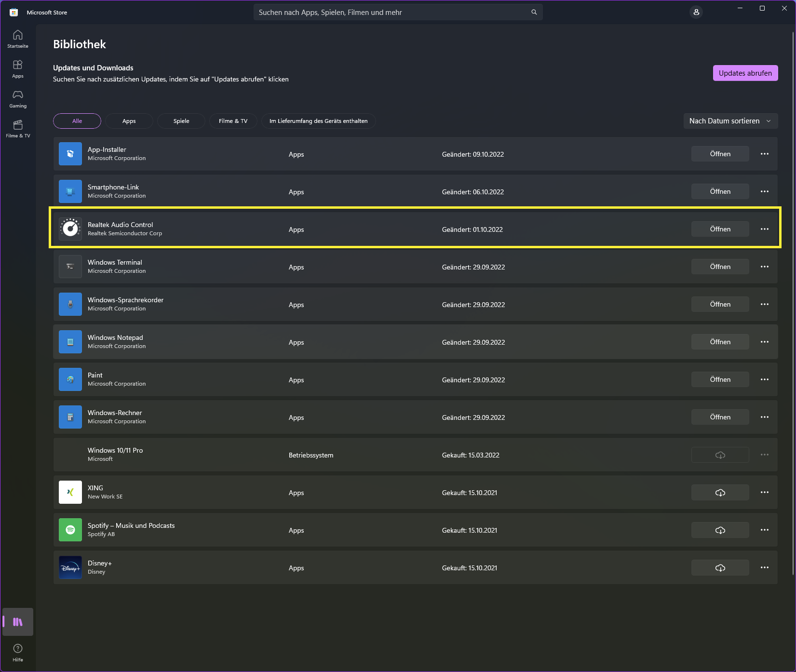Click the Windows Notepad app icon

pyautogui.click(x=70, y=342)
